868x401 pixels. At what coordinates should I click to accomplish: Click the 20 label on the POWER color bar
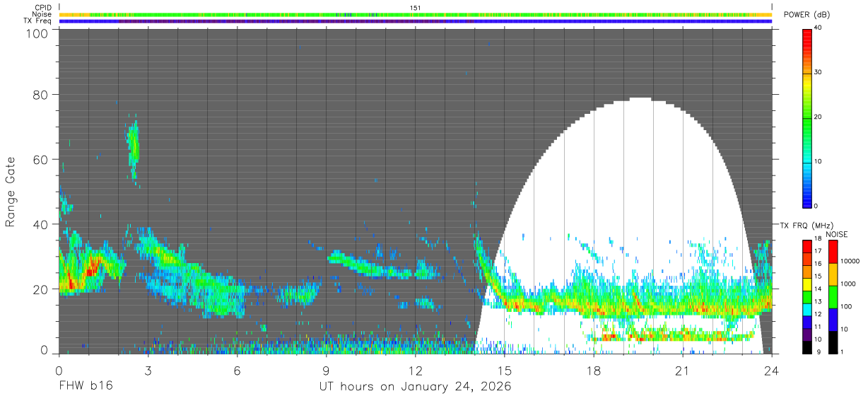(818, 117)
